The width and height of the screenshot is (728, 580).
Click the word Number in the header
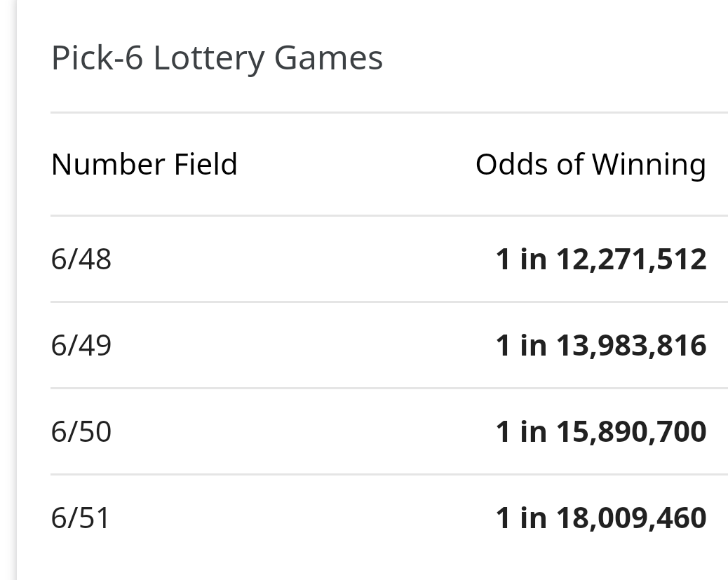click(108, 165)
